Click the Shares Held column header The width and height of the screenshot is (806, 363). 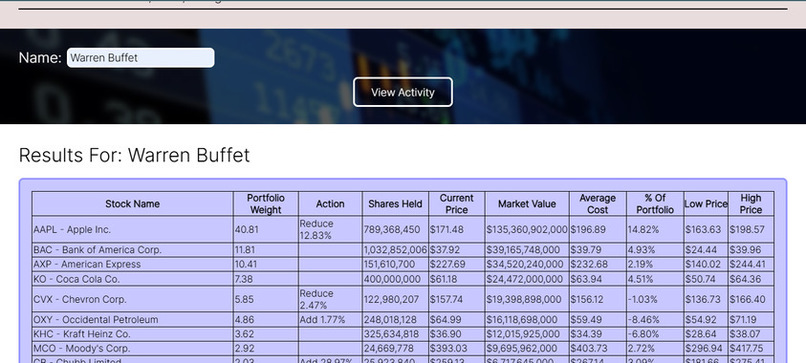click(x=395, y=204)
